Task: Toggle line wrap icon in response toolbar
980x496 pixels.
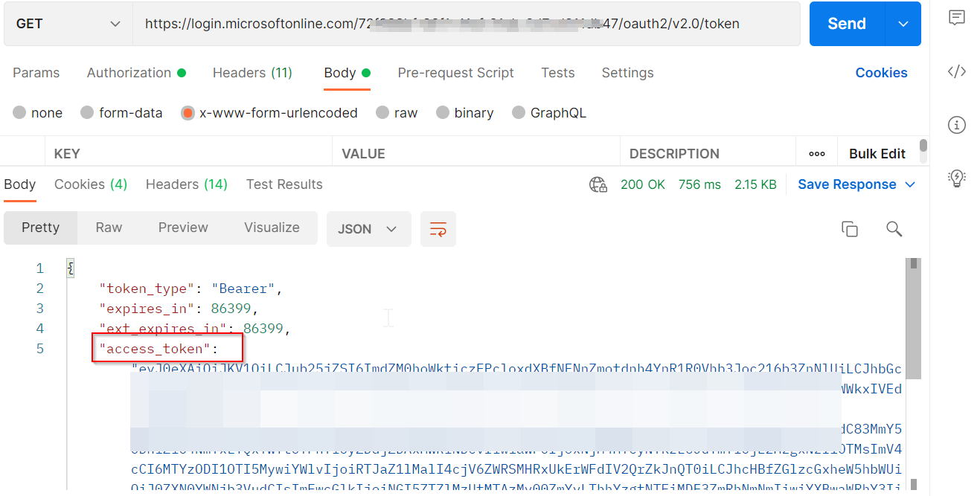Action: pos(438,229)
